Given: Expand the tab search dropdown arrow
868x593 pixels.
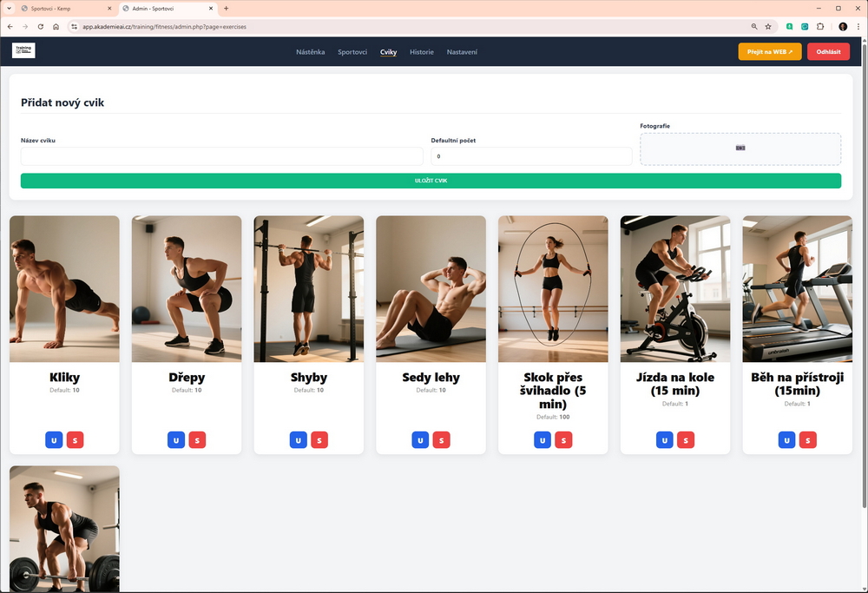Looking at the screenshot, I should coord(9,8).
